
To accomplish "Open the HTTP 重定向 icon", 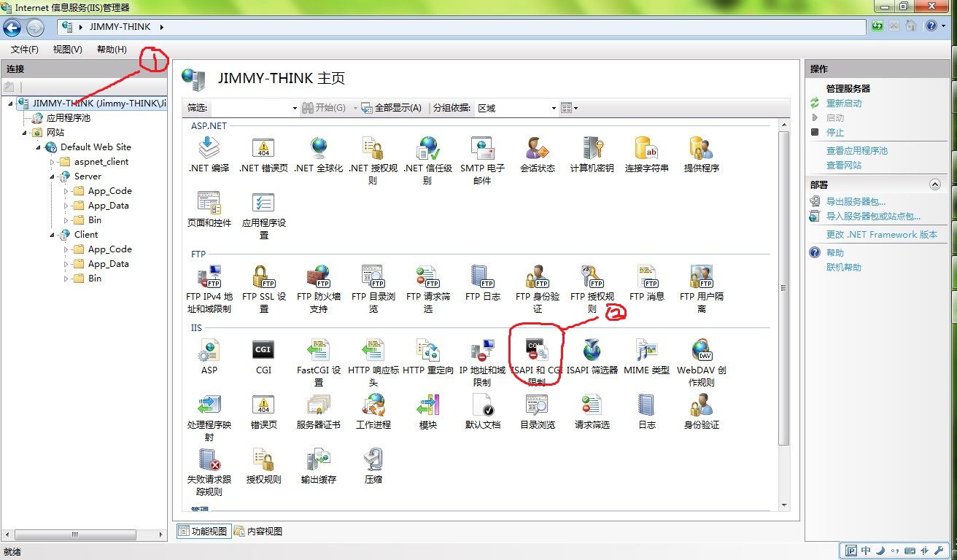I will pos(428,351).
